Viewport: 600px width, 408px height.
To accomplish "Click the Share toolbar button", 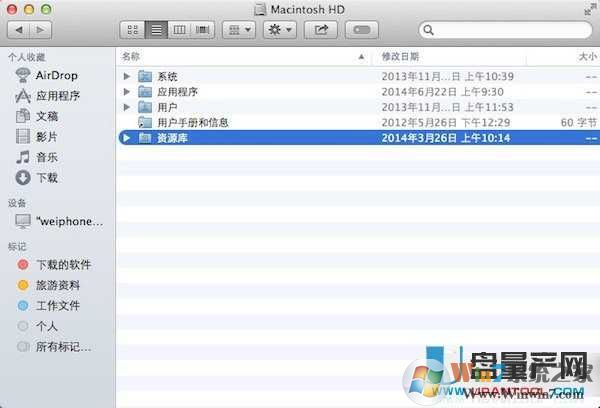I will (x=321, y=30).
